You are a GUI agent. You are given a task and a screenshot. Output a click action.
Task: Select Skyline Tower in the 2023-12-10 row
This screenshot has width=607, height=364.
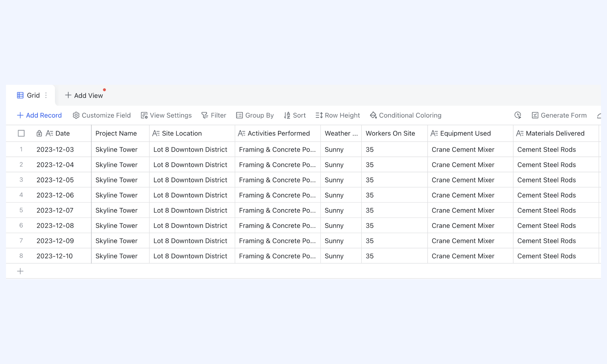pos(120,256)
